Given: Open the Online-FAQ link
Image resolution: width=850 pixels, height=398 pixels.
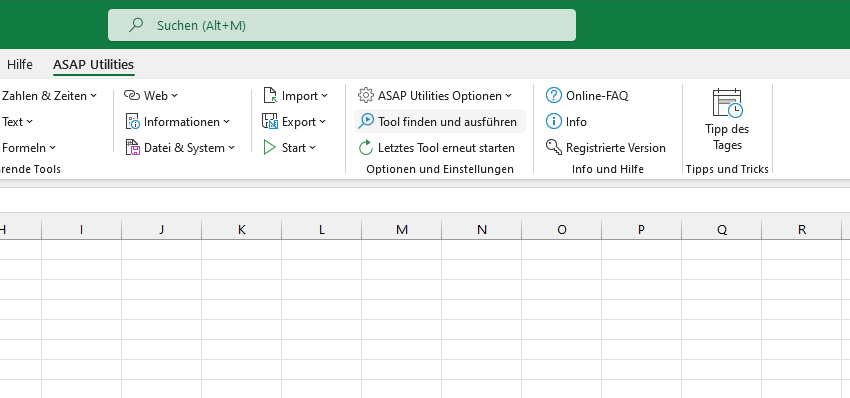Looking at the screenshot, I should [x=597, y=95].
